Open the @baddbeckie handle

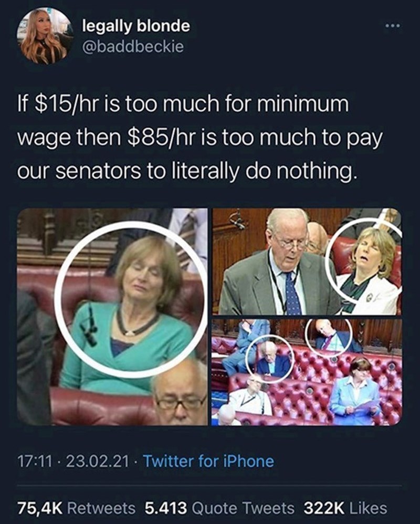tap(133, 46)
